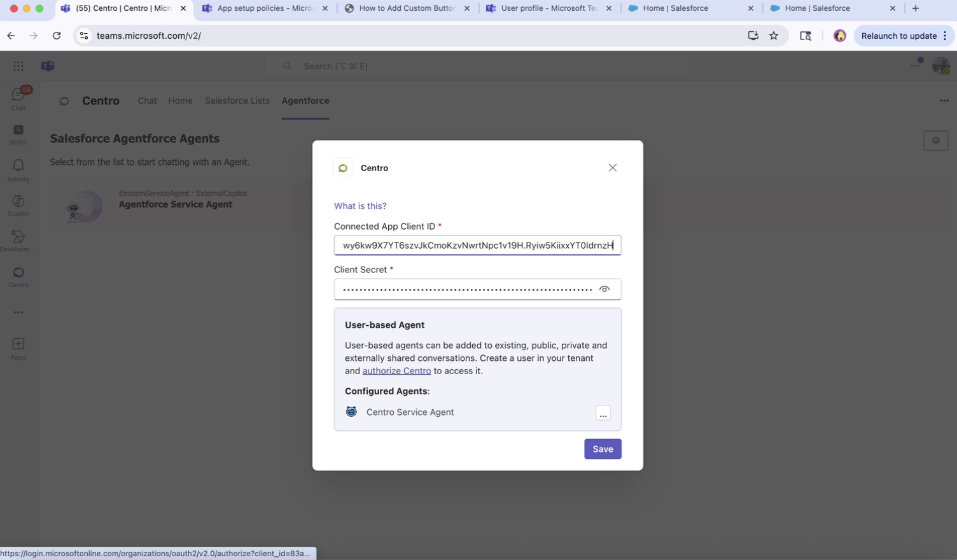Image resolution: width=957 pixels, height=560 pixels.
Task: Switch to the Home tab in Centro
Action: point(180,101)
